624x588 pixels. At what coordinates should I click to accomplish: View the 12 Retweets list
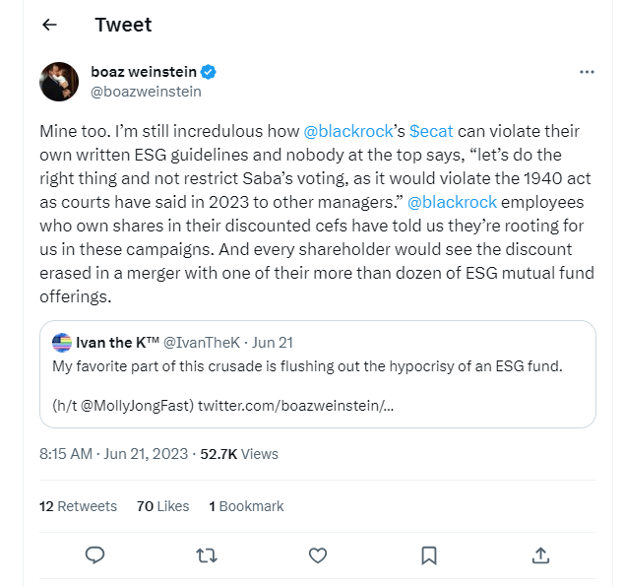78,506
